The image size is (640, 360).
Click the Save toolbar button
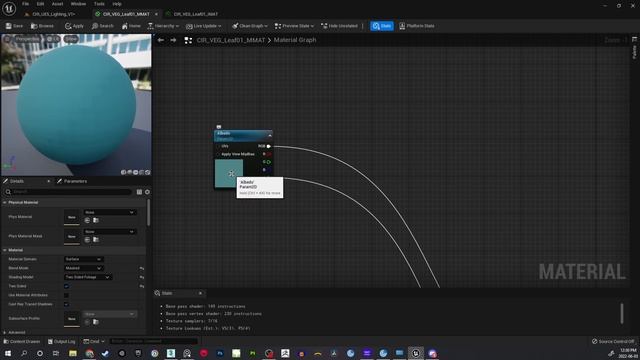click(14, 26)
